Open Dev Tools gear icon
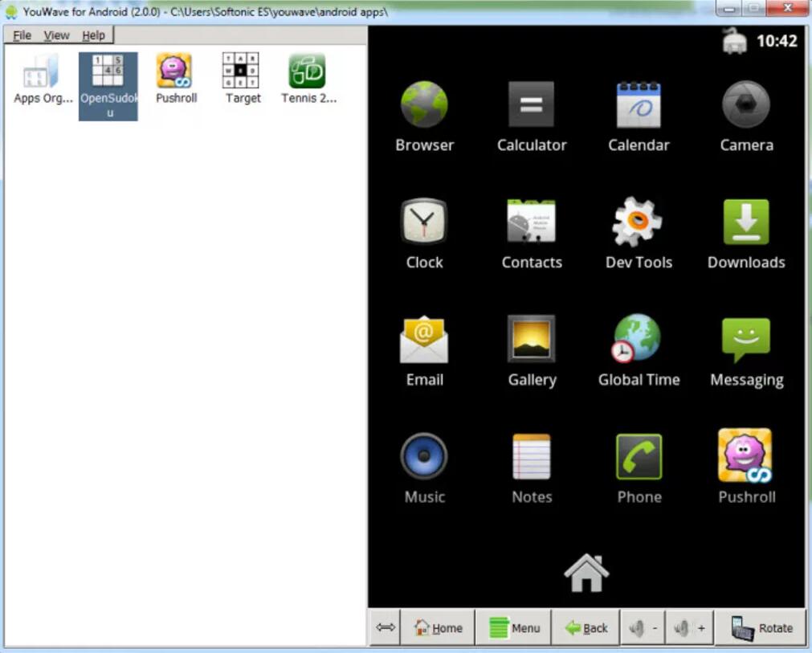812x653 pixels. click(639, 222)
